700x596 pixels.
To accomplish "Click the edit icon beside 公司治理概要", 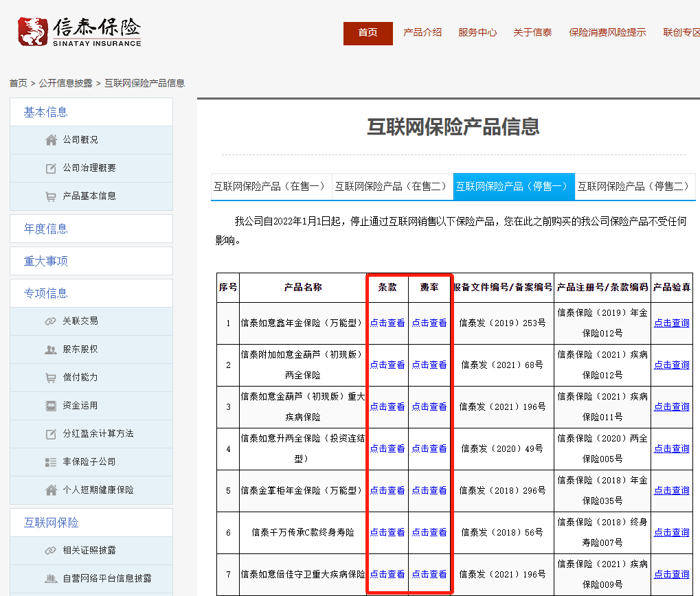I will (x=51, y=168).
